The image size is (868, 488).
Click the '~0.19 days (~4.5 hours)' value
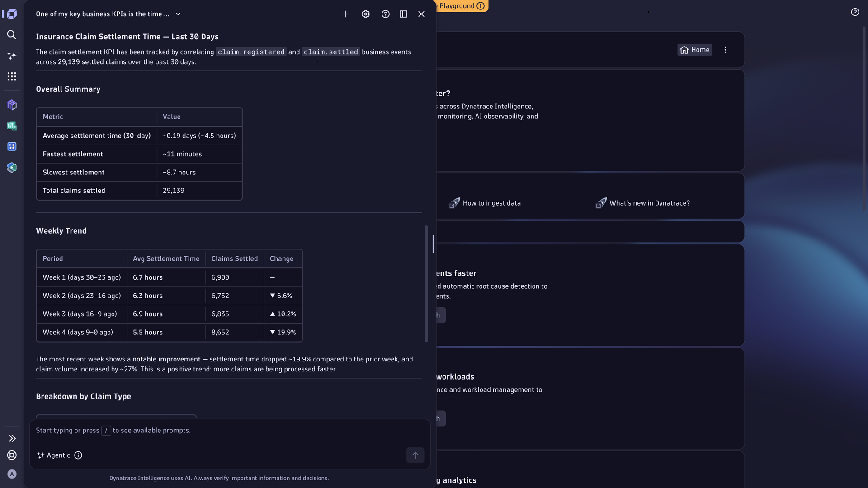199,136
